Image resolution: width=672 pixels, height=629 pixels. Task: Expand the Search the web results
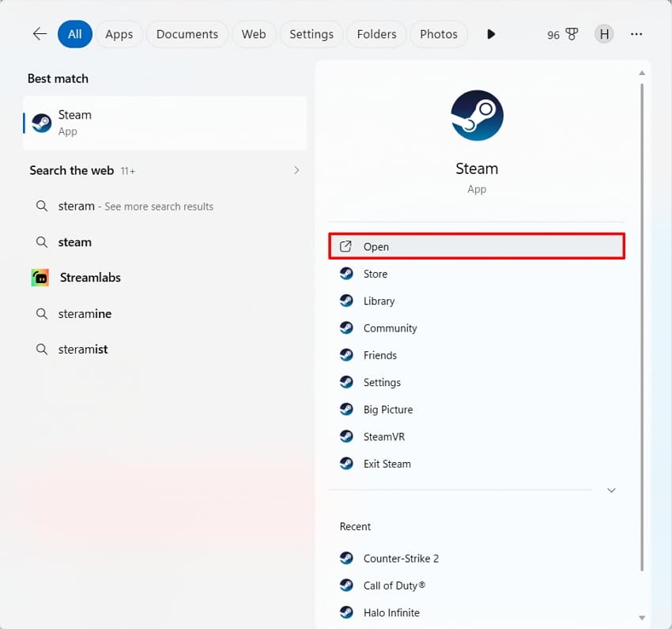(296, 169)
